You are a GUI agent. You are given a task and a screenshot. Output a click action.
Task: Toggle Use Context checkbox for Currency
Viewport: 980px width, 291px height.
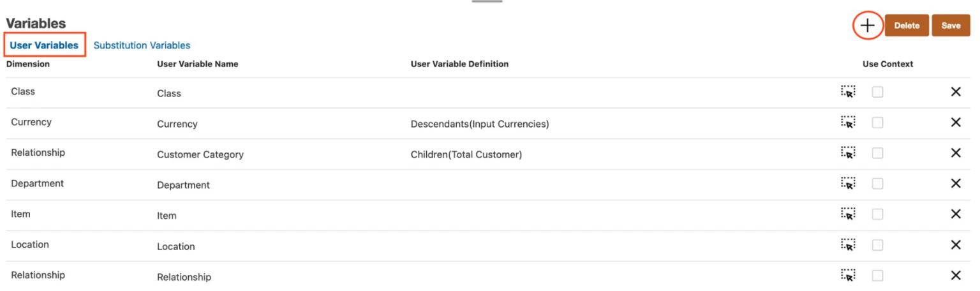(877, 123)
